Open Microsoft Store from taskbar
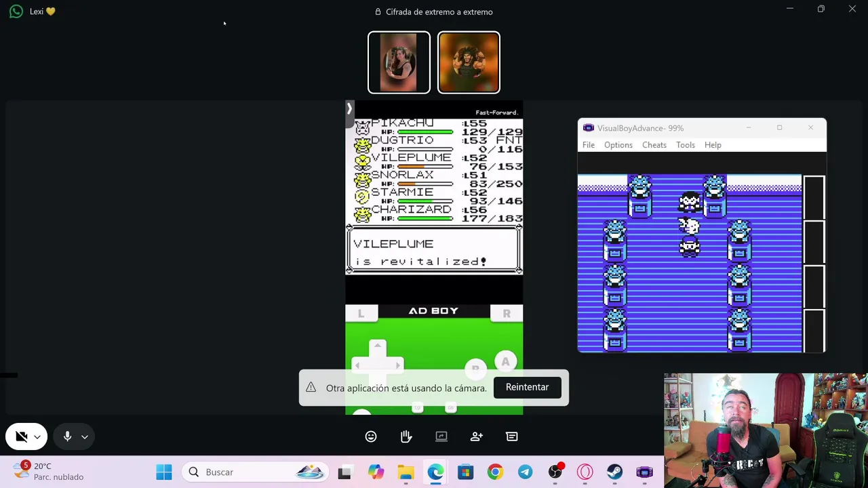Image resolution: width=868 pixels, height=488 pixels. point(465,472)
